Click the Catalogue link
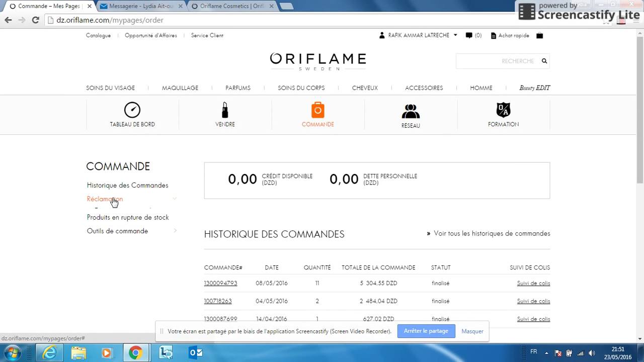 tap(98, 35)
